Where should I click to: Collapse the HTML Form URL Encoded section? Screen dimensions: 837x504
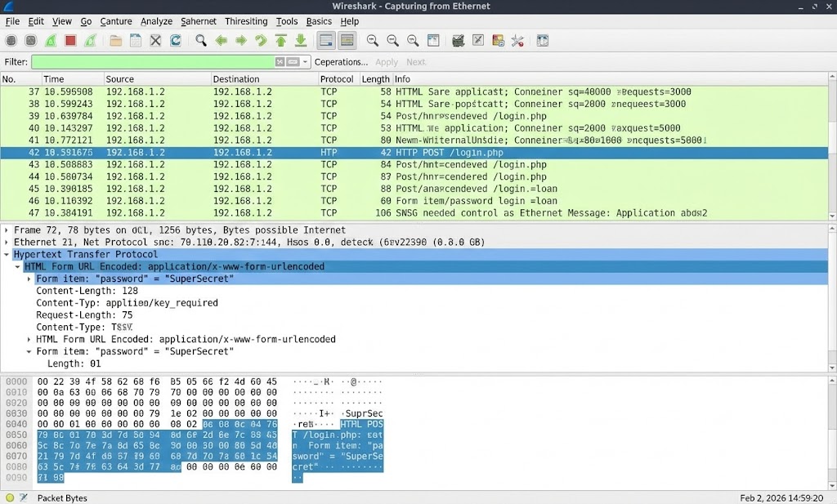pos(18,266)
